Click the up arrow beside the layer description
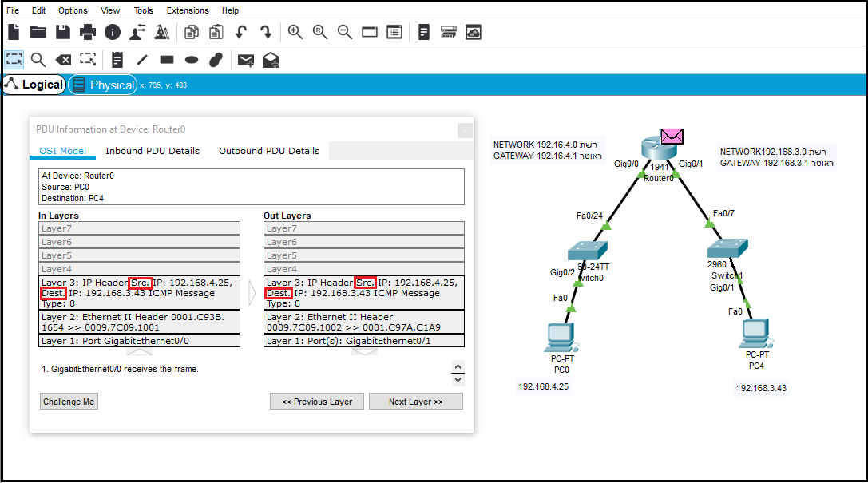This screenshot has height=483, width=868. (458, 366)
